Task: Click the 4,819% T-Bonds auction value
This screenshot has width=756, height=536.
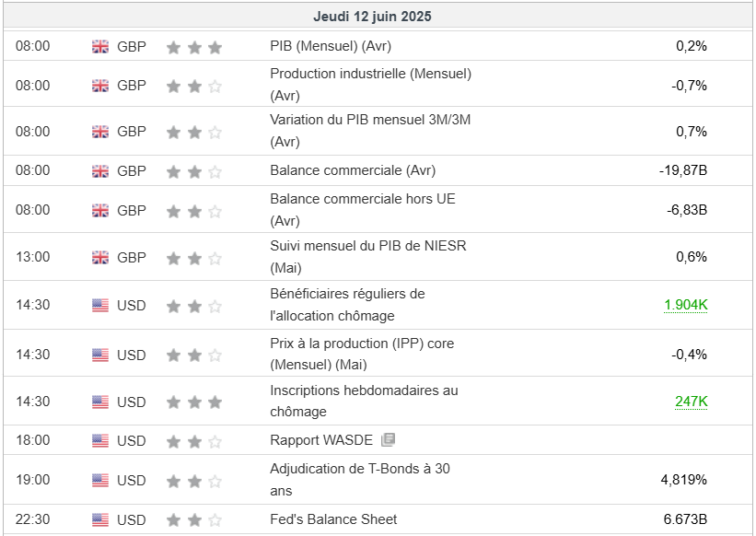Action: point(683,480)
